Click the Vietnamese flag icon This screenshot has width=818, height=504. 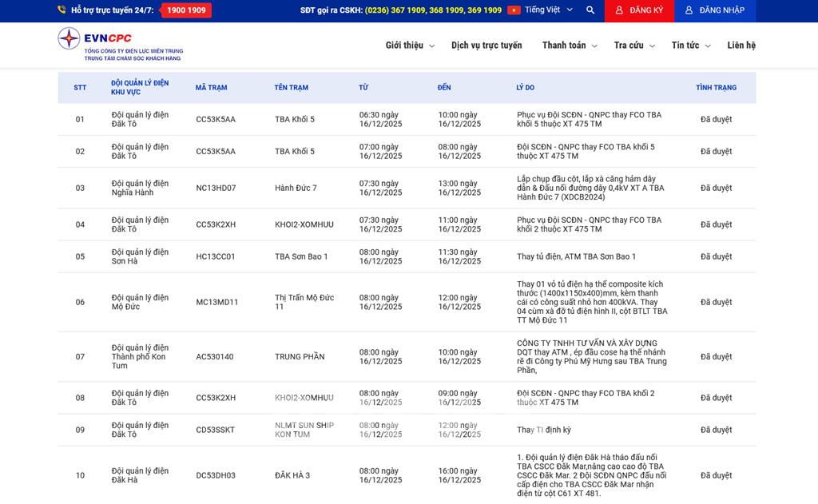514,10
